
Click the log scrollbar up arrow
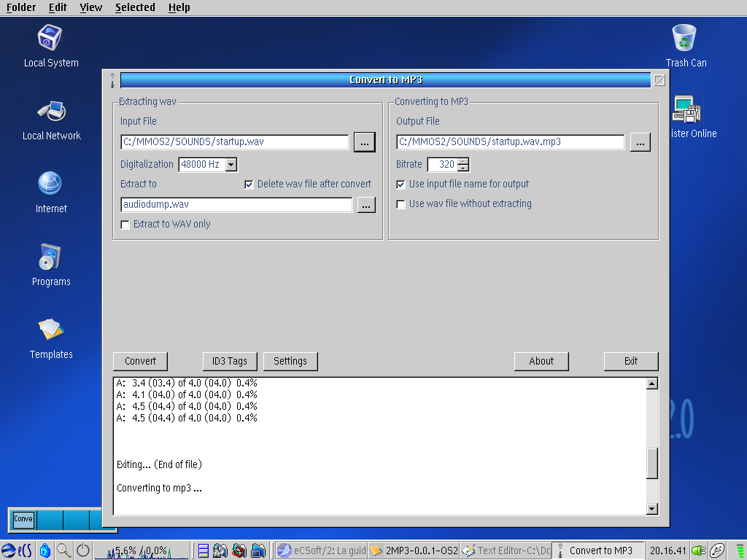point(652,384)
